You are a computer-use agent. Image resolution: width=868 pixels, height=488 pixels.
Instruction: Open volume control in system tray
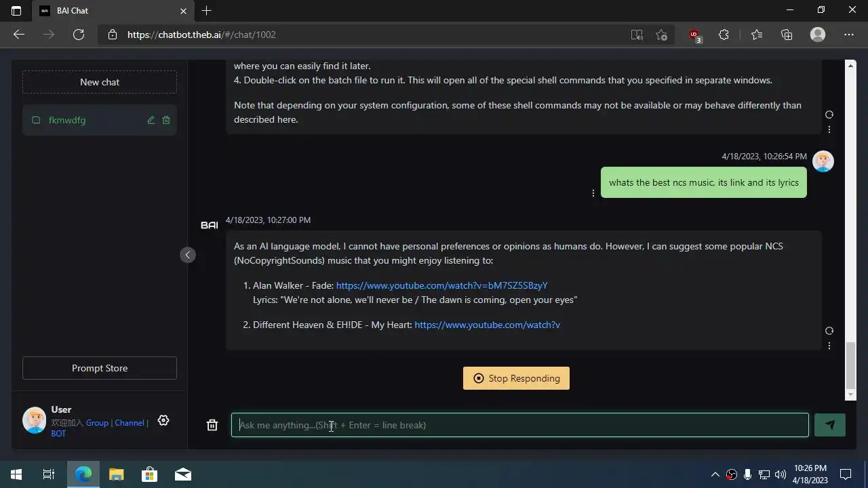click(x=781, y=474)
